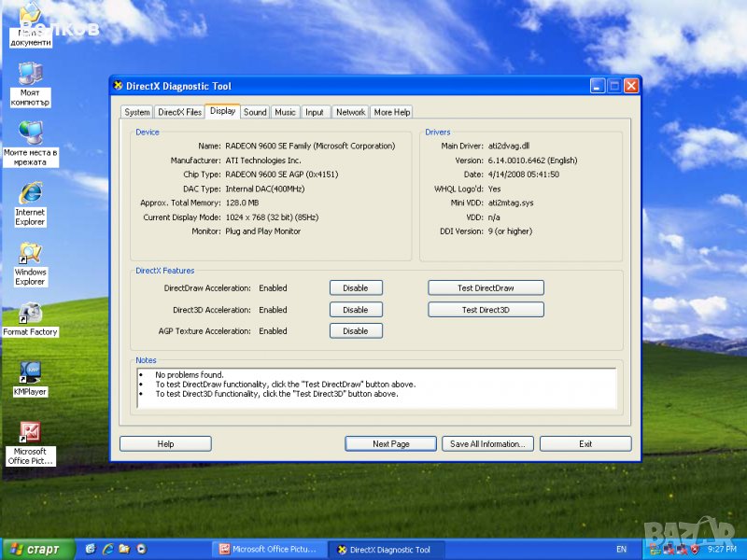Disable AGP Texture Acceleration

click(356, 331)
